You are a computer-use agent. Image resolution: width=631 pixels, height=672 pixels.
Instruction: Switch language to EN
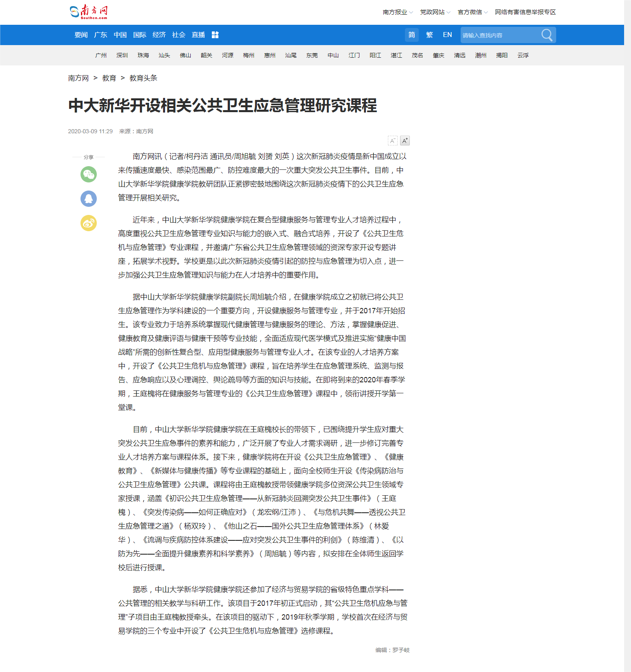[447, 35]
